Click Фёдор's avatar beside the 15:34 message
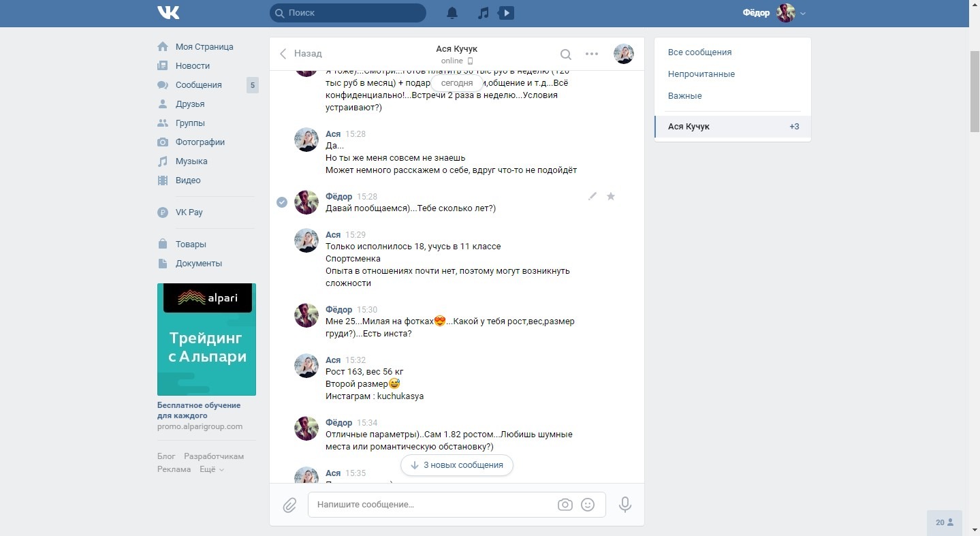This screenshot has width=980, height=536. click(306, 428)
